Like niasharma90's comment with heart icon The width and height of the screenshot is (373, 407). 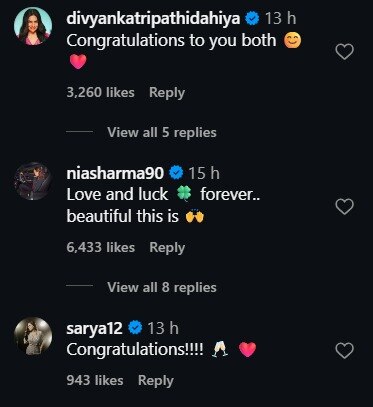(344, 207)
